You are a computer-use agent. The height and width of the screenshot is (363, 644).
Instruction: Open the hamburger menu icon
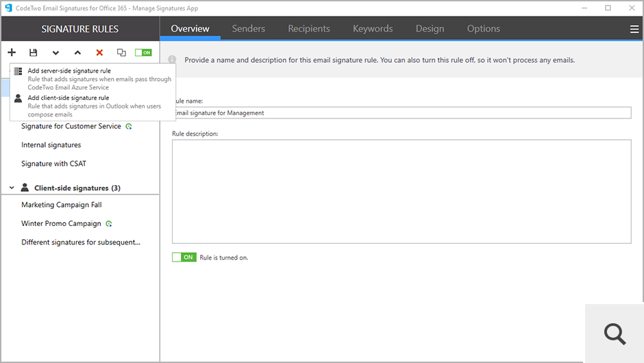634,29
